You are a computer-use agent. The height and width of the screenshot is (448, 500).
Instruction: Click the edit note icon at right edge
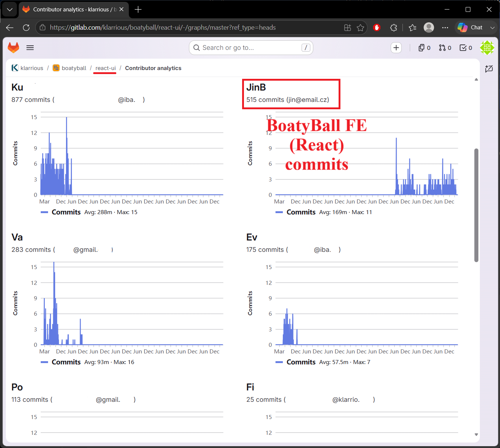tap(489, 69)
